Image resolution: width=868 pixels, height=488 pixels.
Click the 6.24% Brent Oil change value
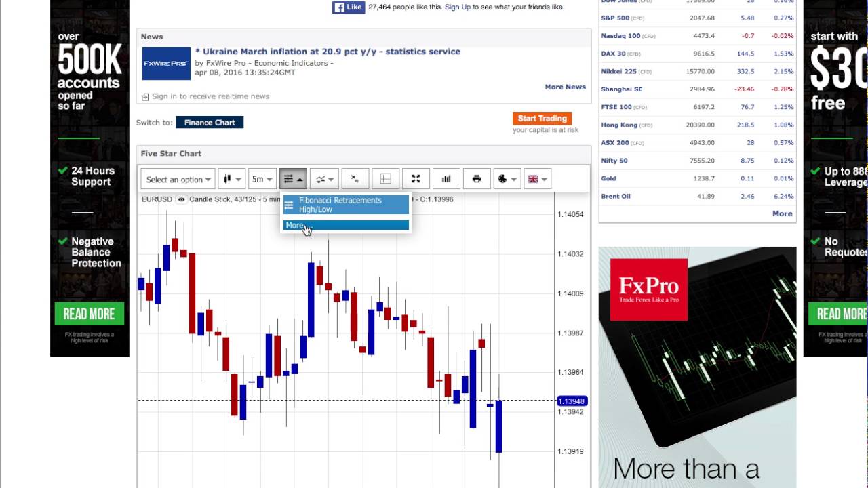(783, 196)
